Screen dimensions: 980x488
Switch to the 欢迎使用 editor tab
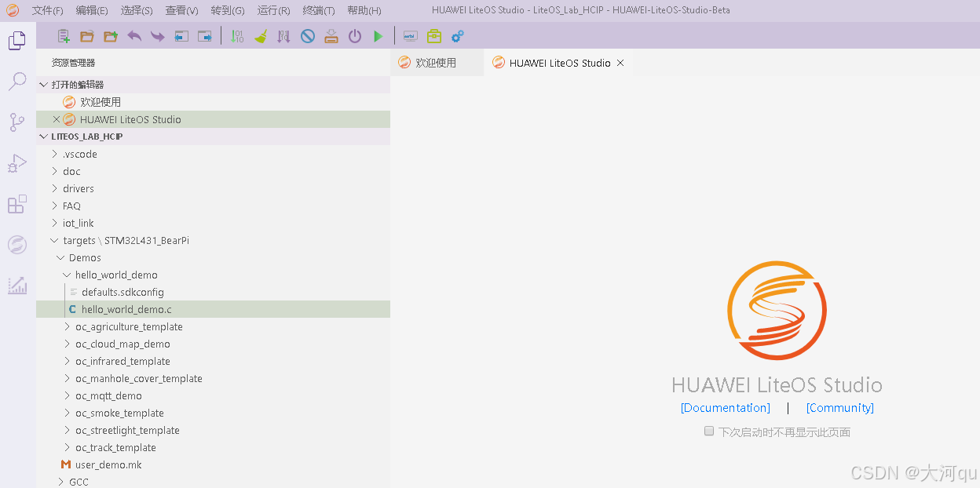pos(436,63)
